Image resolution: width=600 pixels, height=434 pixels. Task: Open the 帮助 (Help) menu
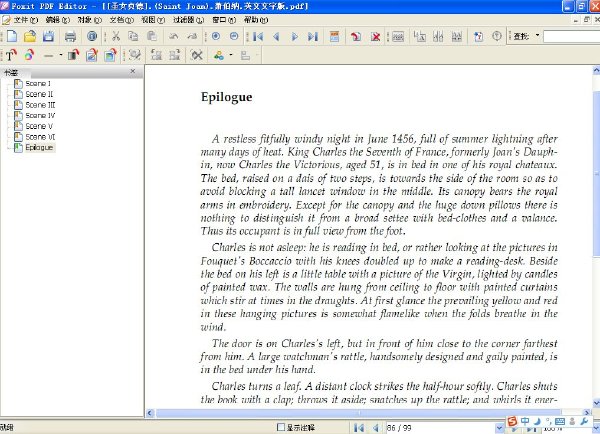256,20
